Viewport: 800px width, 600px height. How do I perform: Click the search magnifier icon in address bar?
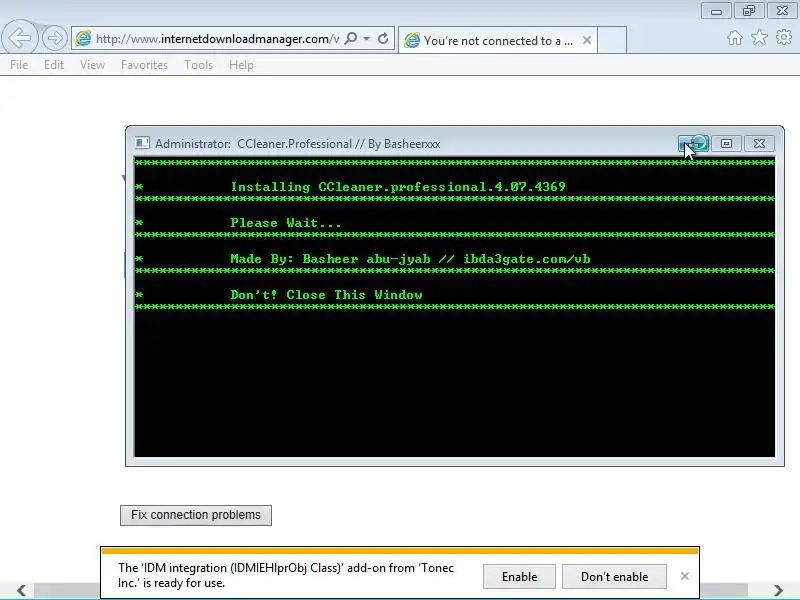point(351,38)
